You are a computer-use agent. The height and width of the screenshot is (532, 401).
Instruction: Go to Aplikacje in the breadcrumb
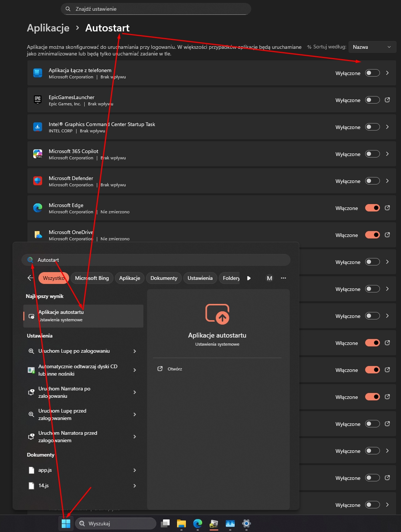point(48,28)
